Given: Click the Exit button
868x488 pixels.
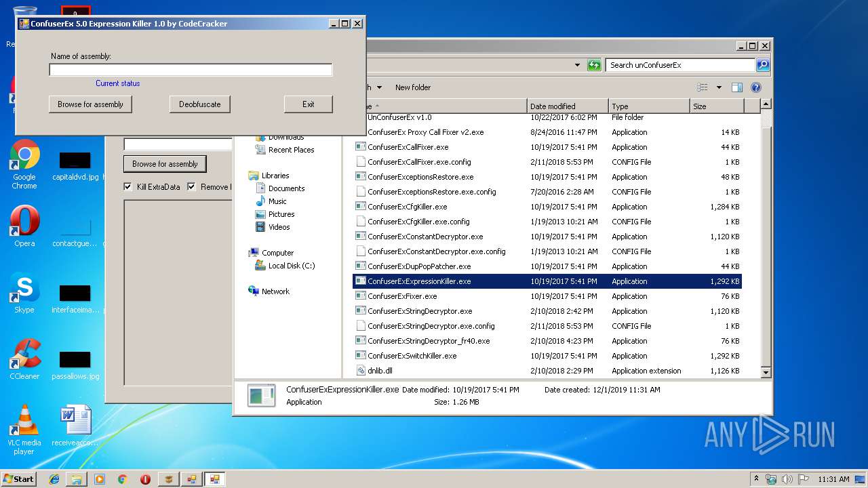Looking at the screenshot, I should 309,104.
